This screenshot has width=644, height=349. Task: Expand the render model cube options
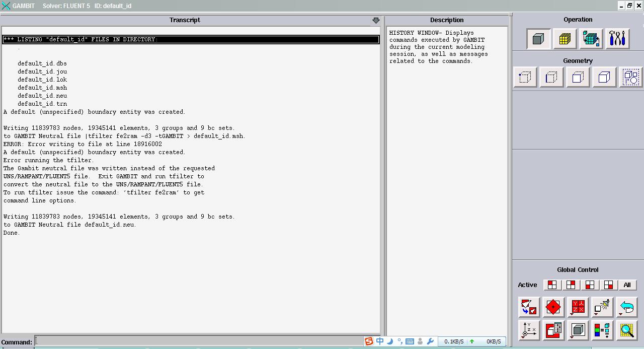point(578,330)
